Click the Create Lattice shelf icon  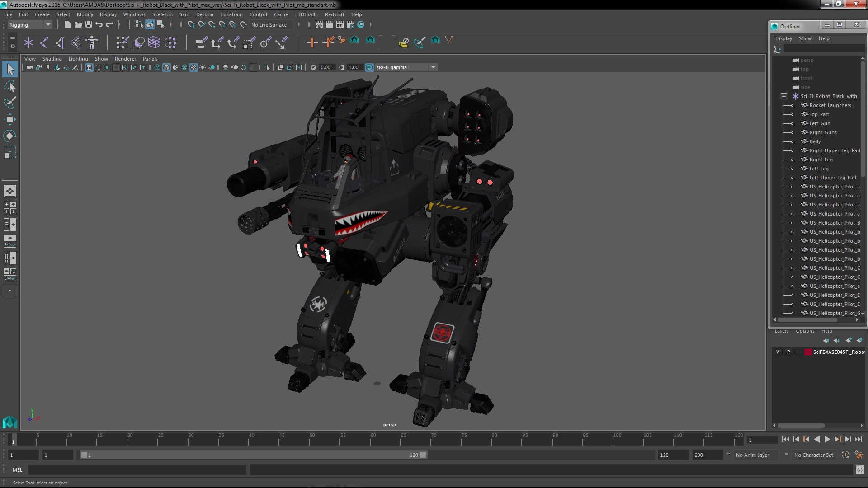154,42
